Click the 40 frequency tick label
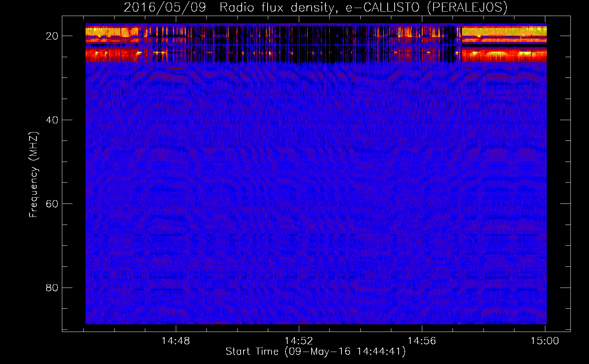This screenshot has width=589, height=364. pyautogui.click(x=52, y=120)
